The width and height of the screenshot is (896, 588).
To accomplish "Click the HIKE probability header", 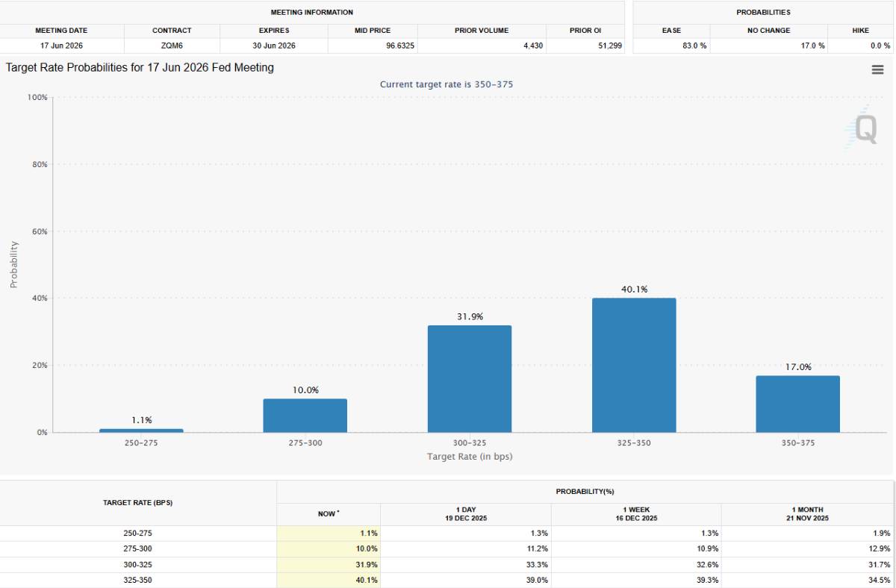I will coord(860,31).
